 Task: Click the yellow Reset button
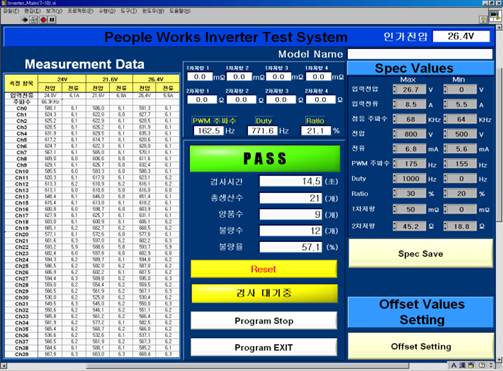(x=264, y=269)
